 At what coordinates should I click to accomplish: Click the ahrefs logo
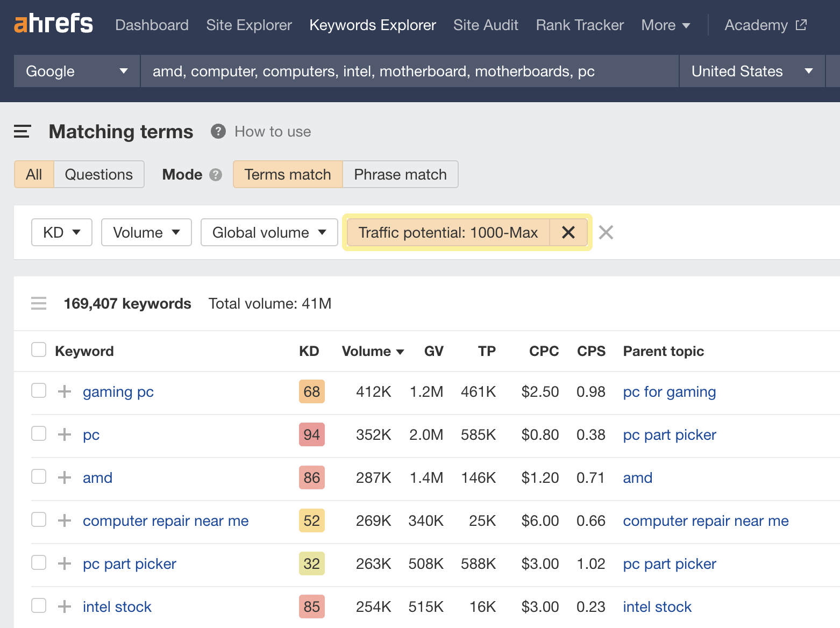pyautogui.click(x=53, y=23)
